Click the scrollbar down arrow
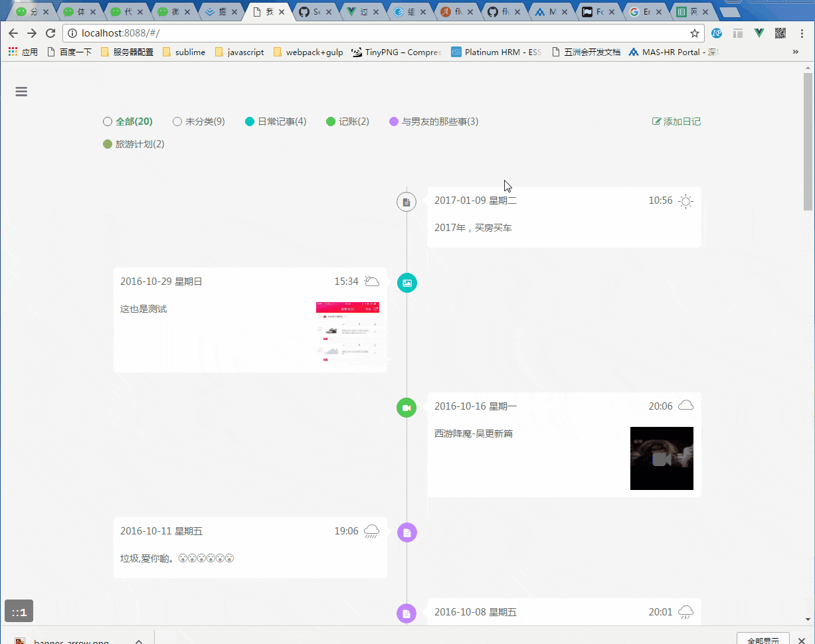815x644 pixels. 808,619
